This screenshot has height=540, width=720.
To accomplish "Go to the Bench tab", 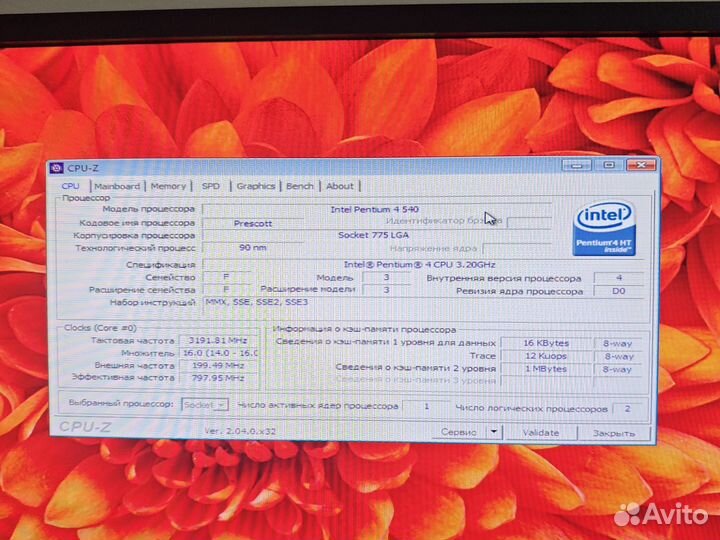I will pyautogui.click(x=299, y=186).
